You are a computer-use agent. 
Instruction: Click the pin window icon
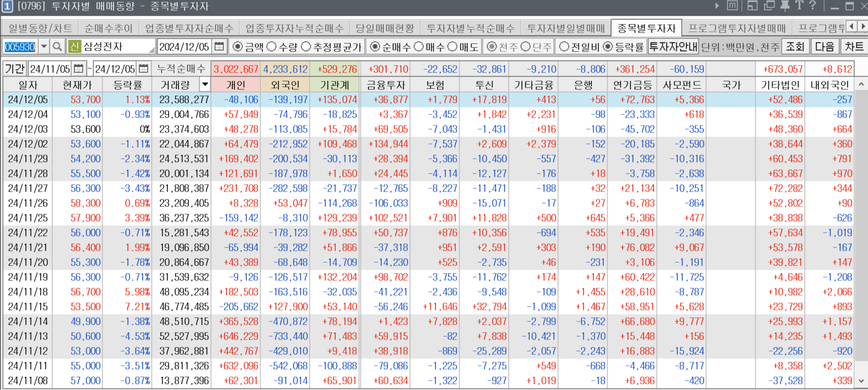[785, 6]
